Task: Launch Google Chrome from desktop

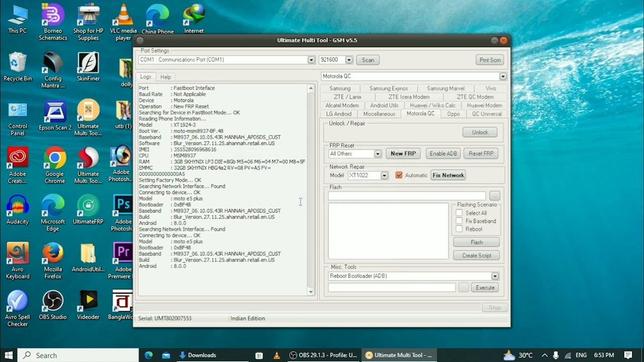Action: point(54,166)
